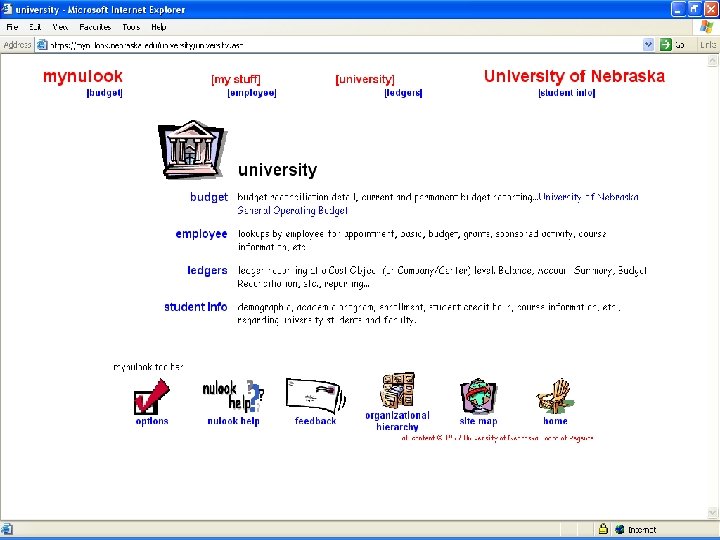The image size is (720, 540).
Task: Click the home lawn chair icon
Action: tap(555, 396)
